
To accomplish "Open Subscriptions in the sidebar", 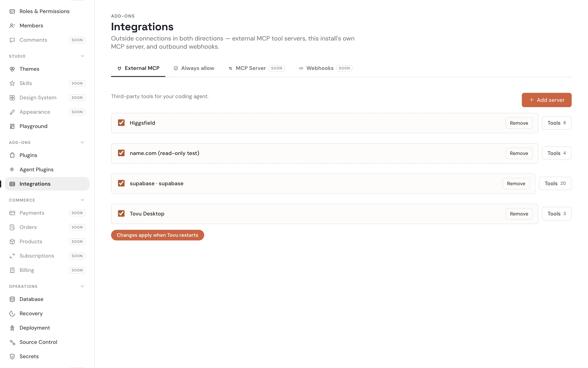I will (x=47, y=256).
